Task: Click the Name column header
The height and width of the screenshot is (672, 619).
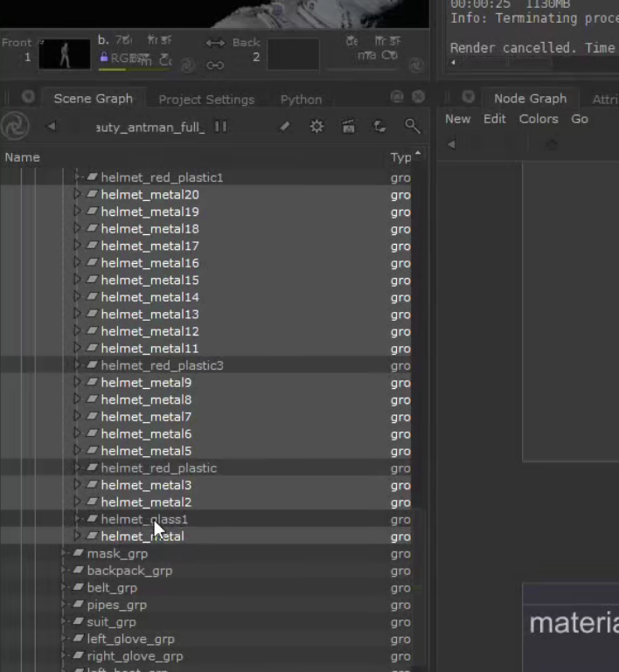Action: (23, 157)
